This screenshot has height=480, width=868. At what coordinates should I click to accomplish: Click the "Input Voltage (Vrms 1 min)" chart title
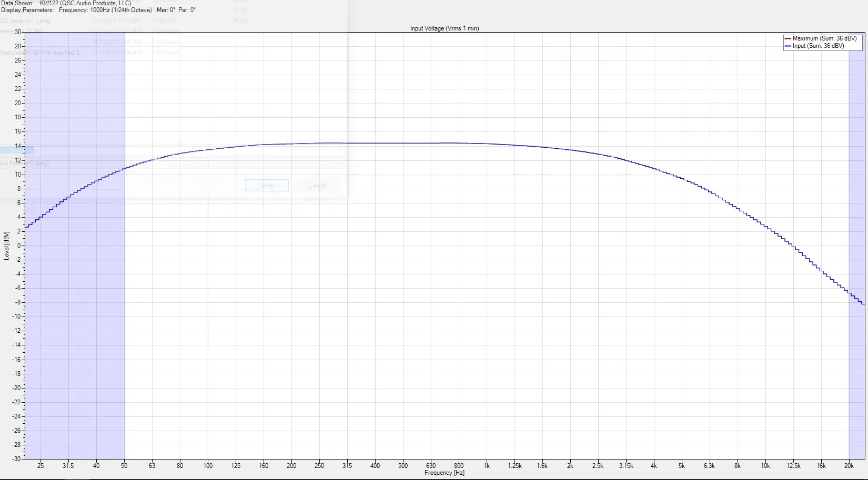pyautogui.click(x=445, y=28)
